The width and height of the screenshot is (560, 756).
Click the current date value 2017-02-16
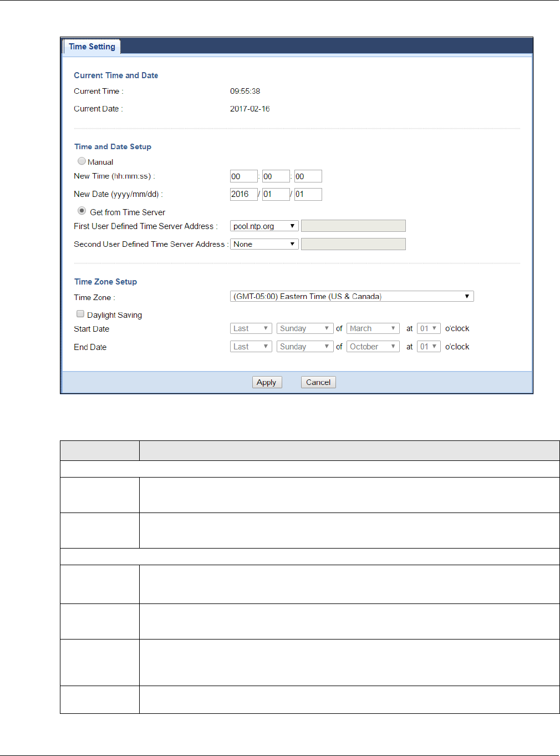[250, 109]
